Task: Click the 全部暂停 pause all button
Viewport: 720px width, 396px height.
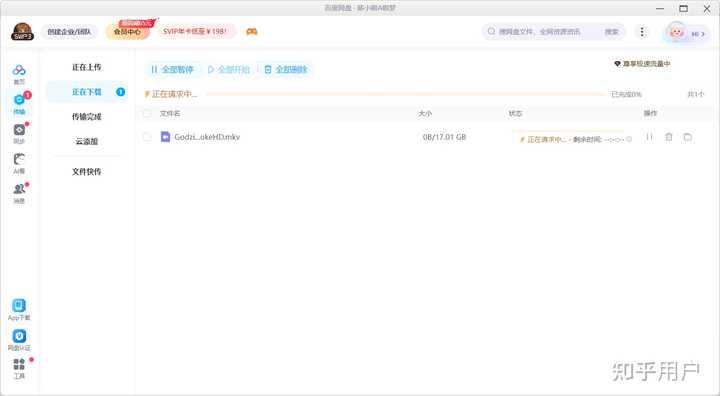Action: point(172,69)
